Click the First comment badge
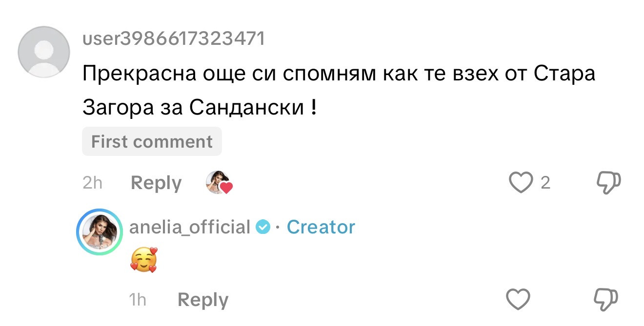Screen dimensions: 644x326 pyautogui.click(x=152, y=141)
